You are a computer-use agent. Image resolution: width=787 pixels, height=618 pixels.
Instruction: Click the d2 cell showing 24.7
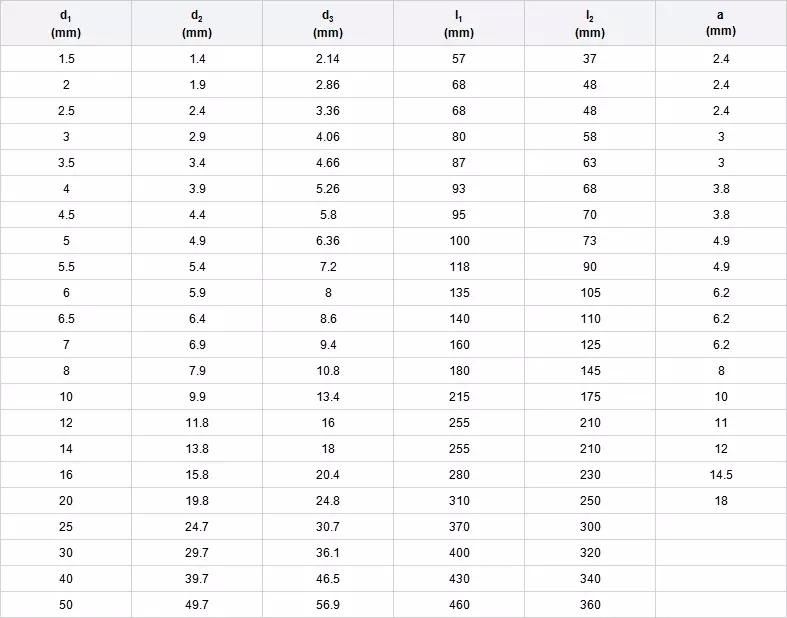click(x=197, y=527)
